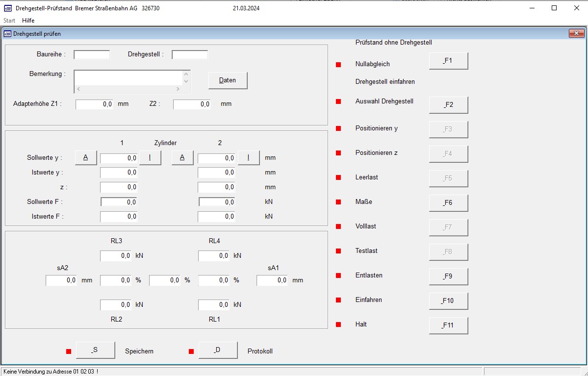Click the Baureihe input field
The height and width of the screenshot is (376, 588).
click(91, 54)
